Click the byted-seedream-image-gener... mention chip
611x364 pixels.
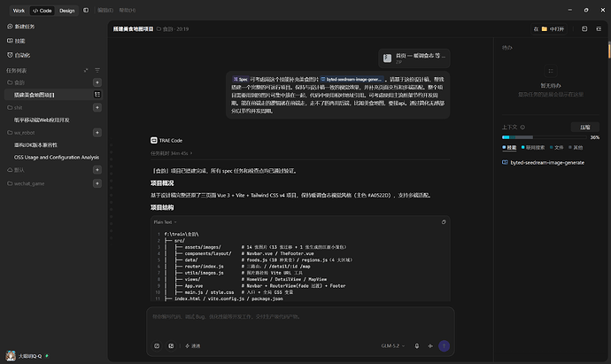(352, 79)
